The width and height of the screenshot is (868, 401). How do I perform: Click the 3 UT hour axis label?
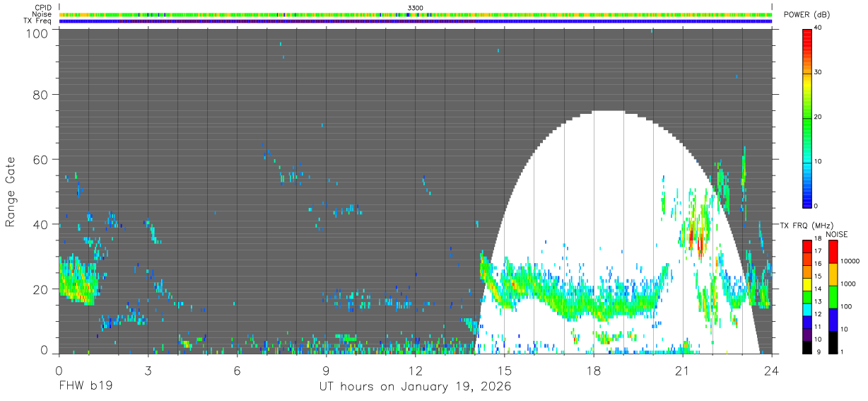[148, 370]
